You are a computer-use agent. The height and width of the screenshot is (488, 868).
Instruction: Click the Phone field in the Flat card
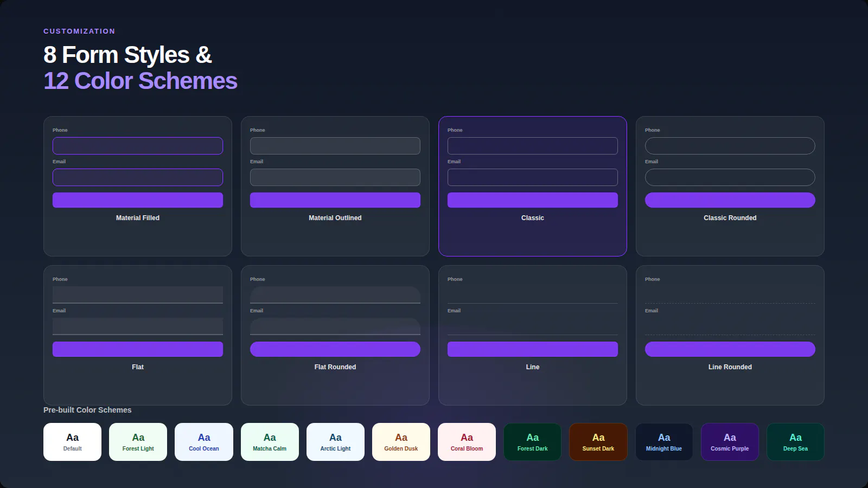(138, 295)
